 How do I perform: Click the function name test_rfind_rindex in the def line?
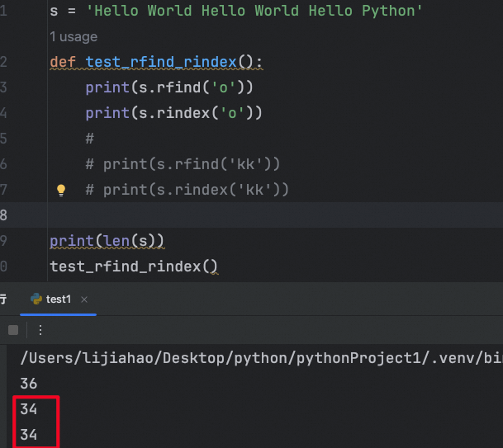pyautogui.click(x=161, y=62)
